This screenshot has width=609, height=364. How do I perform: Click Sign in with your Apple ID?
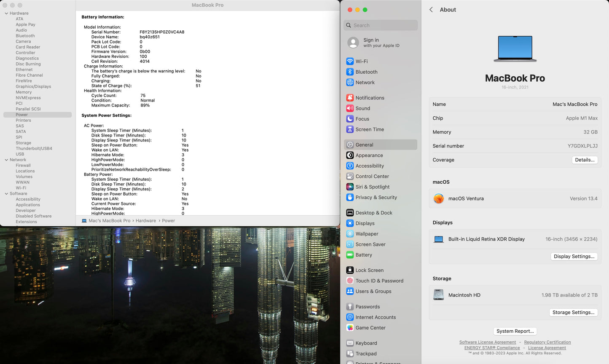pos(381,43)
